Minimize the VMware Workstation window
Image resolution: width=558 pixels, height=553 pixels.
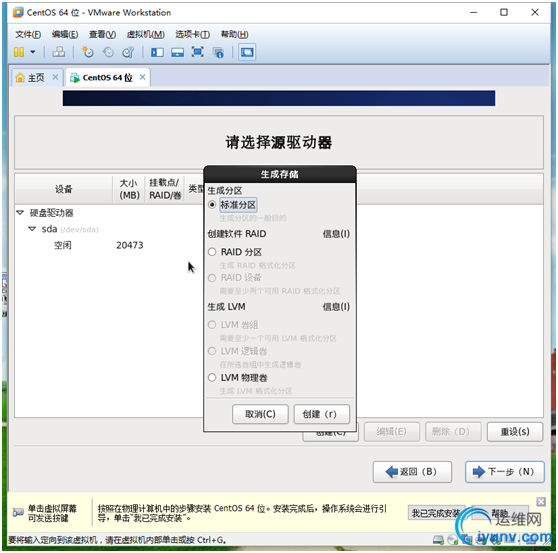click(473, 12)
